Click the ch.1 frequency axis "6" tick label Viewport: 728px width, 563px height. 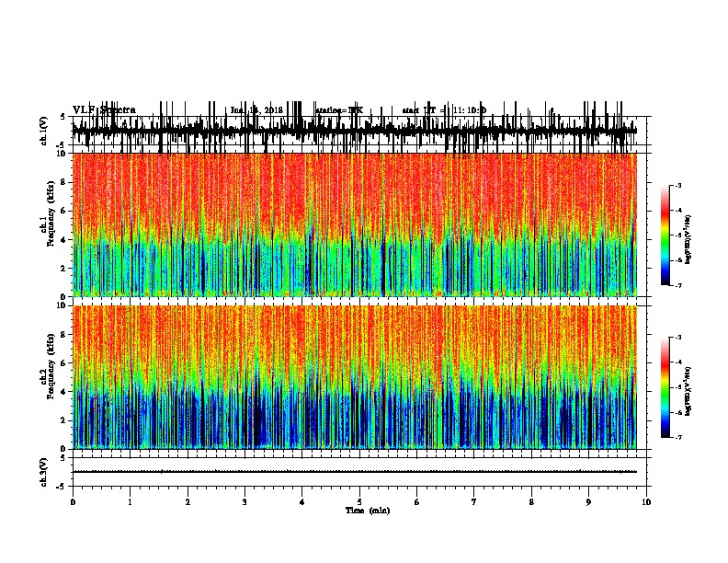click(x=64, y=211)
